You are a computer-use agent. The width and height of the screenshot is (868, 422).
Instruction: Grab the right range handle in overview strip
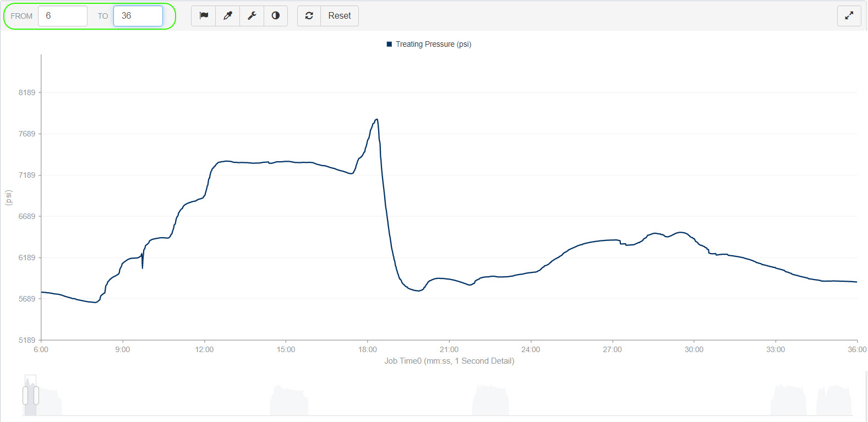click(36, 396)
